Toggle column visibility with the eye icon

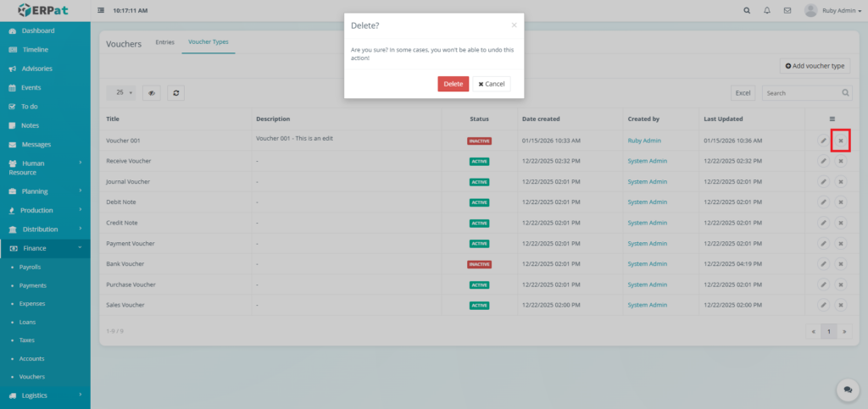(x=153, y=93)
